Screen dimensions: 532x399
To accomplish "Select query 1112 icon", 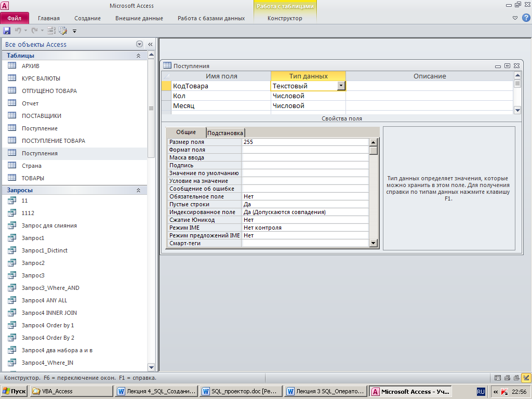I will (12, 213).
